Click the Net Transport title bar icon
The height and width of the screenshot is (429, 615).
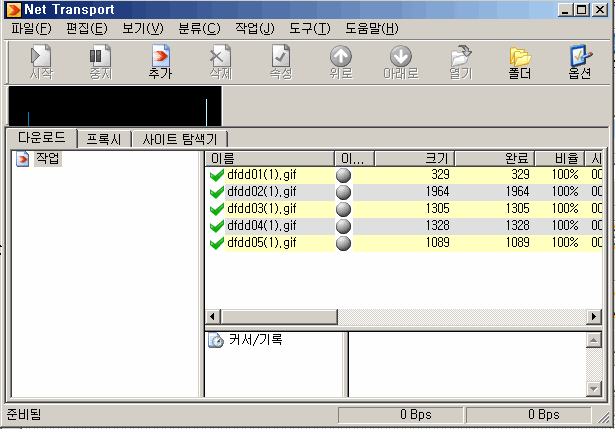tap(14, 9)
